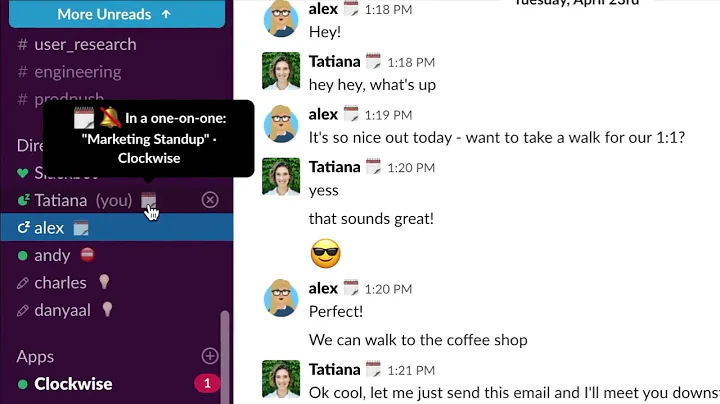Click the calendar icon next to alex in sidebar
Screen dimensions: 720x404
tap(82, 228)
